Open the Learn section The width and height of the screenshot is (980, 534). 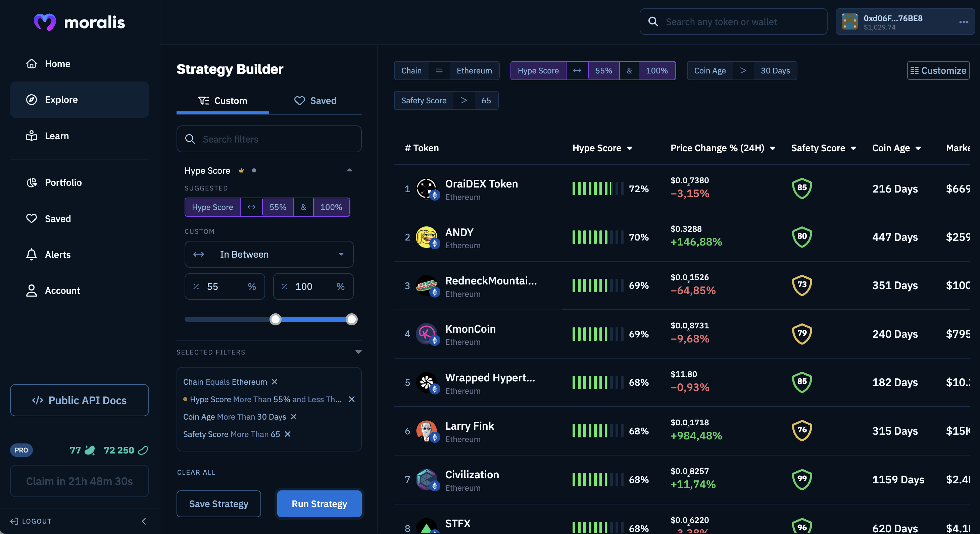tap(79, 136)
